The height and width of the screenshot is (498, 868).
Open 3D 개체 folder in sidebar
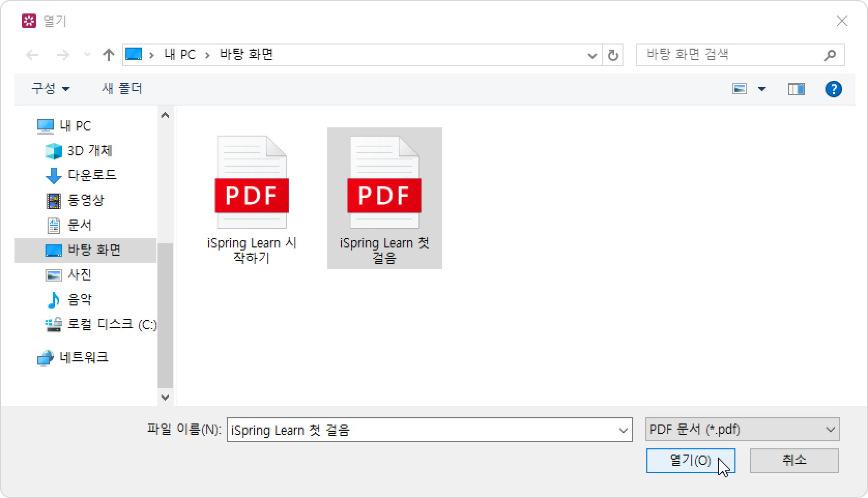click(x=79, y=151)
